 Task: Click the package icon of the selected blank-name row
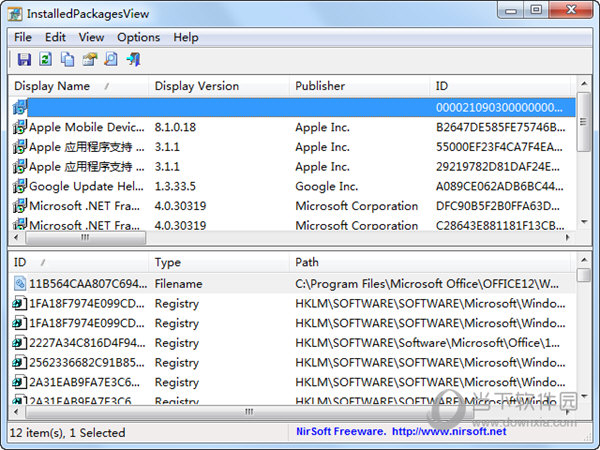coord(20,108)
